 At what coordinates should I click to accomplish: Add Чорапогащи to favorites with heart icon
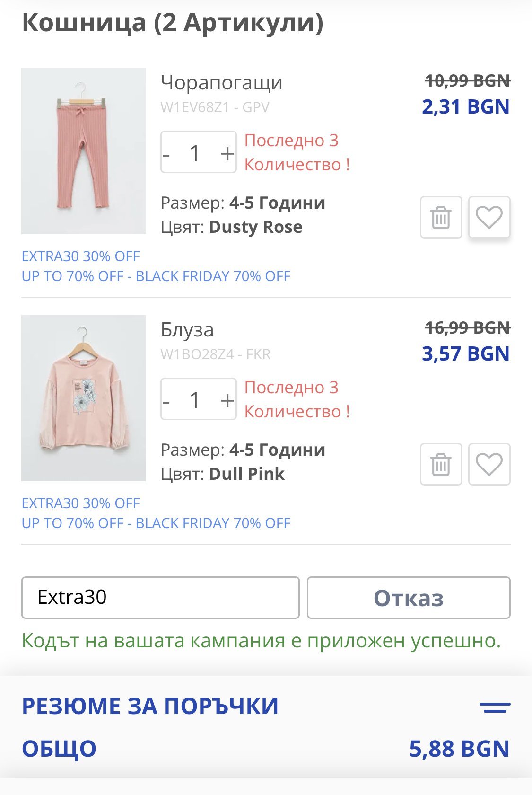489,217
